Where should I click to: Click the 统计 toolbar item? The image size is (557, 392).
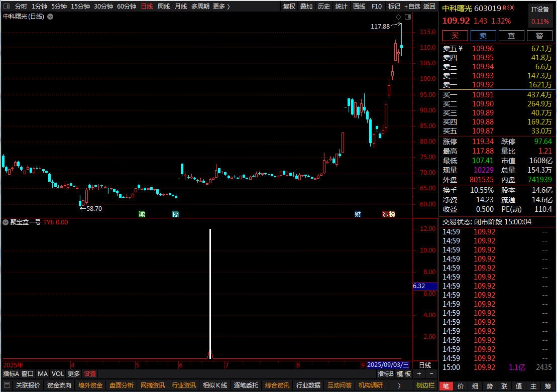(x=341, y=7)
